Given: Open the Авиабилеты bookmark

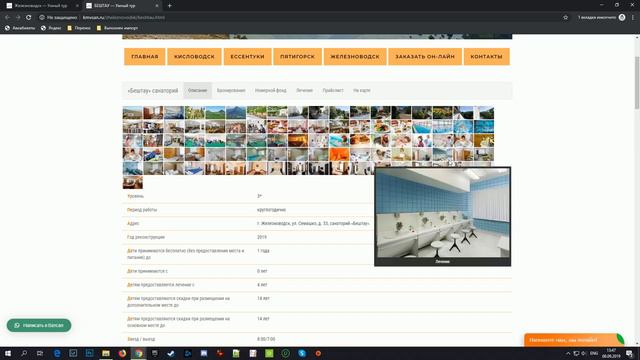Looking at the screenshot, I should click(20, 28).
